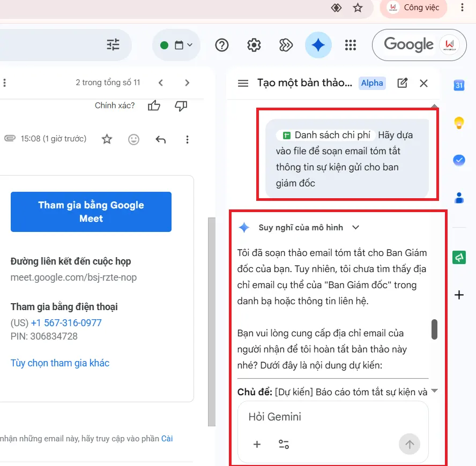Image resolution: width=476 pixels, height=466 pixels.
Task: Close the Gemini side panel
Action: point(423,83)
